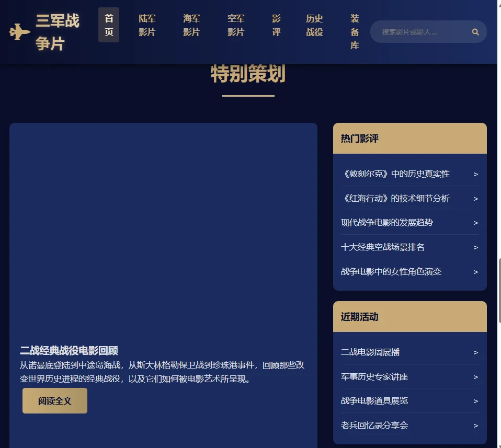The height and width of the screenshot is (448, 501).
Task: Open 军事历史专家讲座 event link
Action: (374, 377)
